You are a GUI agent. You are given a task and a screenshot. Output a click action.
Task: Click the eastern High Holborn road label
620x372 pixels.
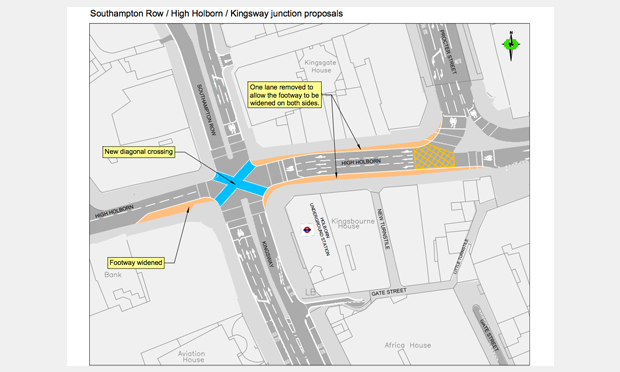361,162
